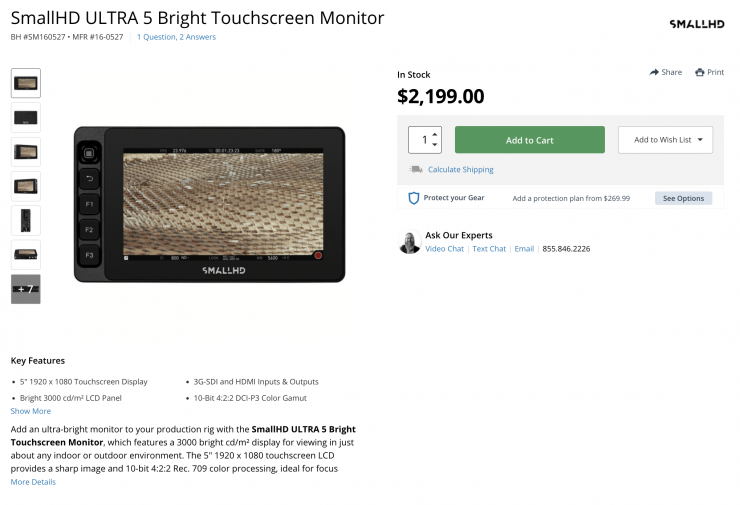Viewport: 740px width, 505px height.
Task: Click the Print printer icon
Action: tap(700, 72)
